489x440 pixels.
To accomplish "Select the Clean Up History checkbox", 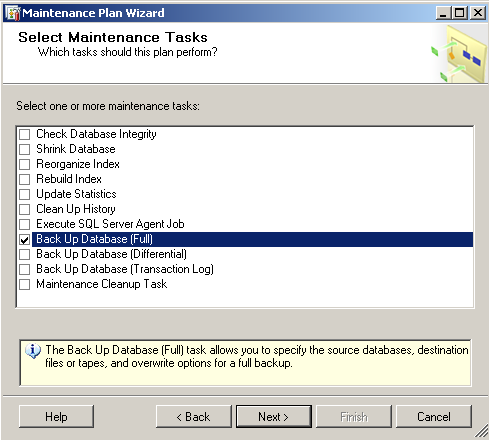I will [24, 209].
